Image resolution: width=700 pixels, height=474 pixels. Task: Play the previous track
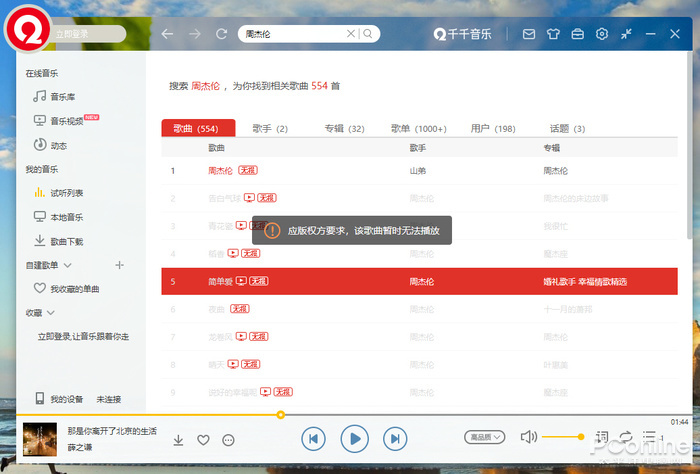pos(313,439)
